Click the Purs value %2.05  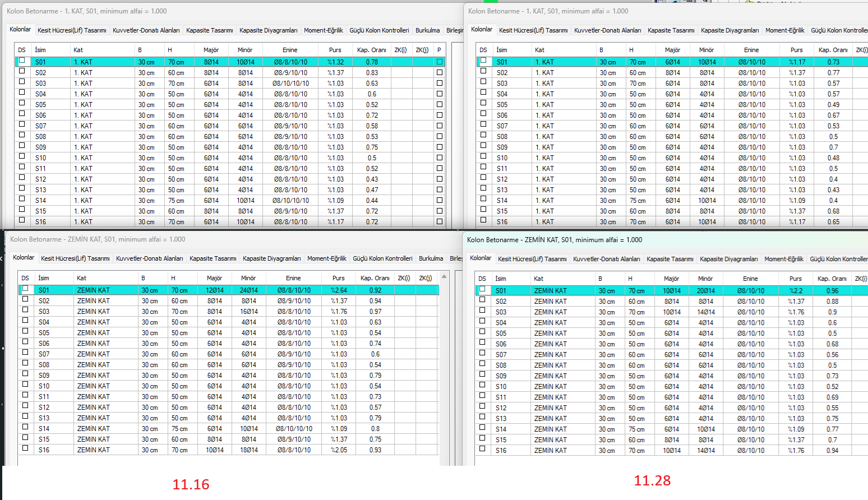[x=339, y=450]
